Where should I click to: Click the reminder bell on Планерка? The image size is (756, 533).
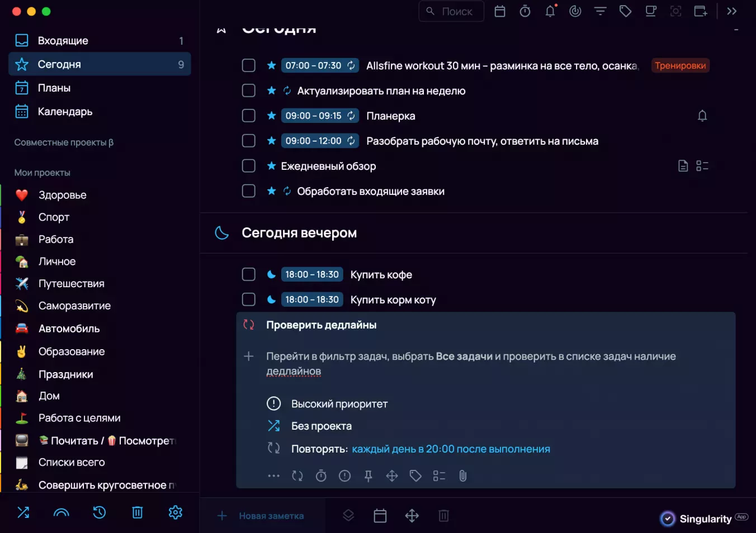click(702, 116)
